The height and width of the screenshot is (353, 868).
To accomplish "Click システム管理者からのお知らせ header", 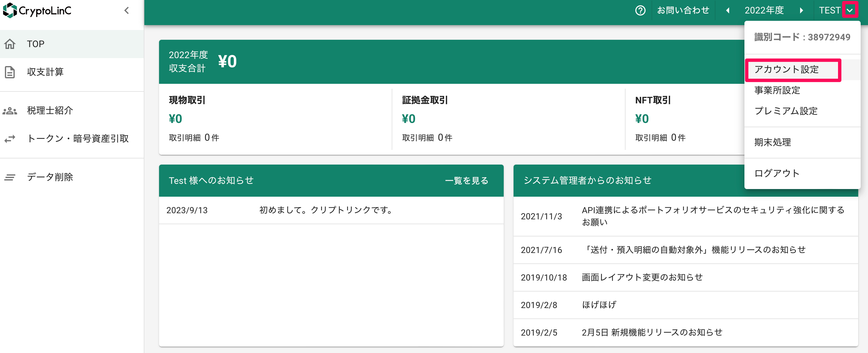I will pyautogui.click(x=588, y=180).
